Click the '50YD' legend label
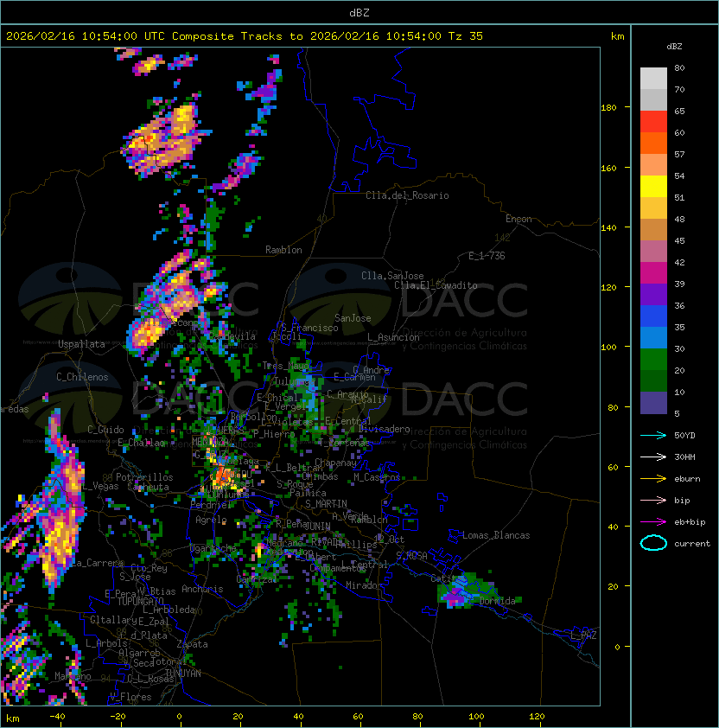The height and width of the screenshot is (728, 719). click(x=684, y=435)
